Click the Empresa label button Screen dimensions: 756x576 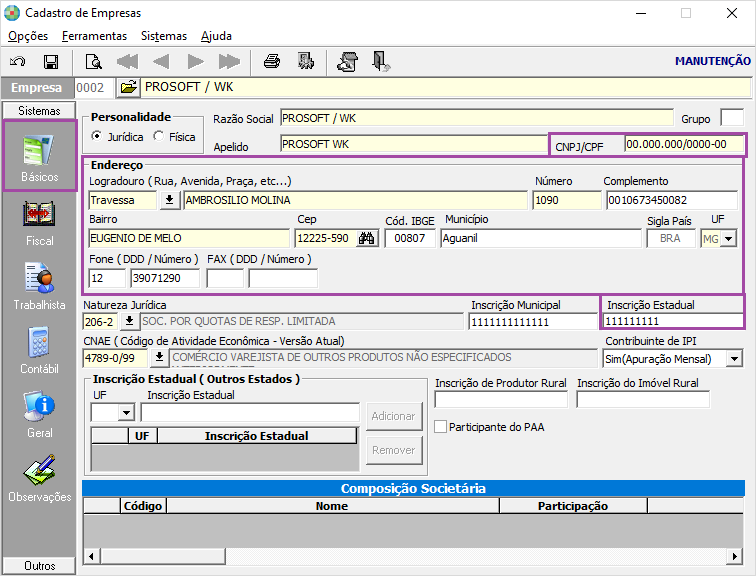[37, 87]
